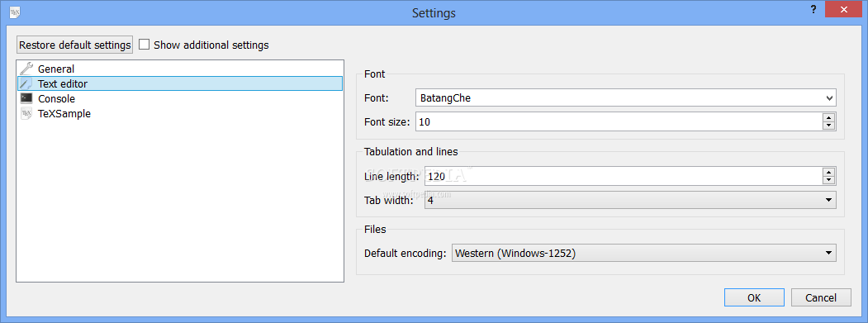Click into the Line length field
This screenshot has height=323, width=868.
coord(624,176)
